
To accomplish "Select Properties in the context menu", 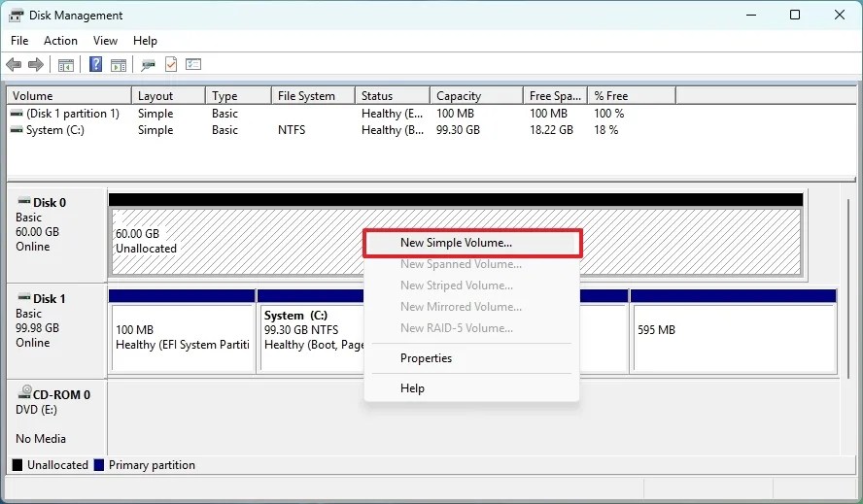I will [x=471, y=358].
